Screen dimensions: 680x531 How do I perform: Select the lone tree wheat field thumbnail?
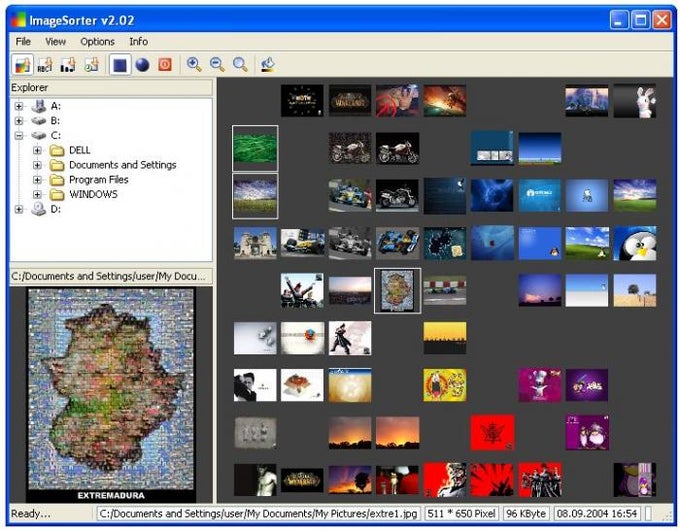coord(635,291)
